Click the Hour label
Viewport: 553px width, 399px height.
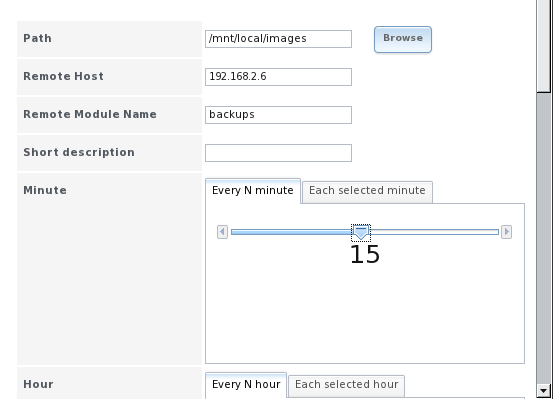[x=38, y=384]
